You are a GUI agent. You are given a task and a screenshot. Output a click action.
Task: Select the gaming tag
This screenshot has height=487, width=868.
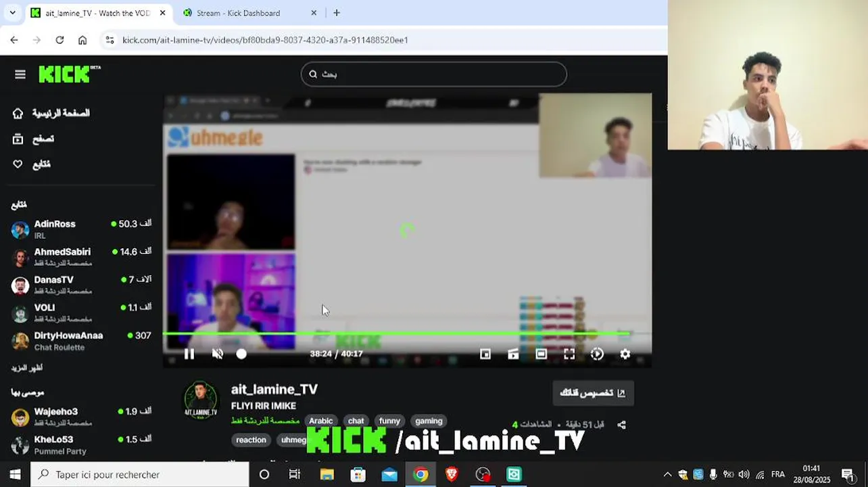click(429, 421)
